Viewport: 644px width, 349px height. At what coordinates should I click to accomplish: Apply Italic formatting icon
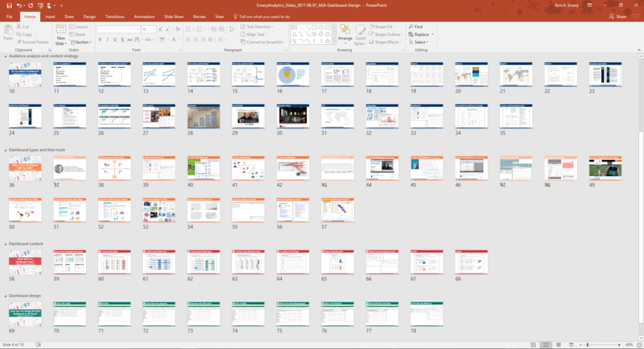click(107, 40)
